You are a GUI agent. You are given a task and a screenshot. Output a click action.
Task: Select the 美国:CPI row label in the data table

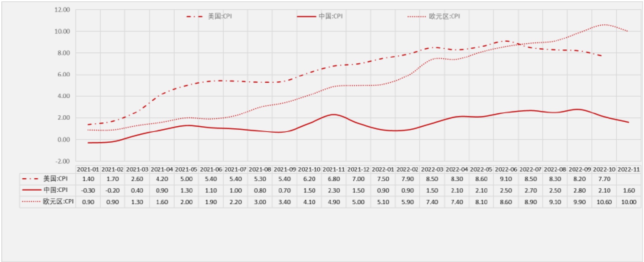click(x=45, y=179)
